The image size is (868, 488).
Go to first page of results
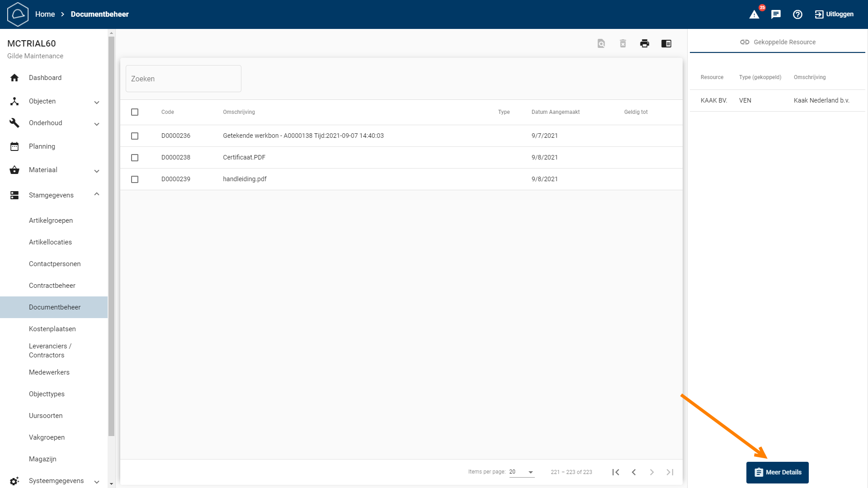pyautogui.click(x=616, y=472)
